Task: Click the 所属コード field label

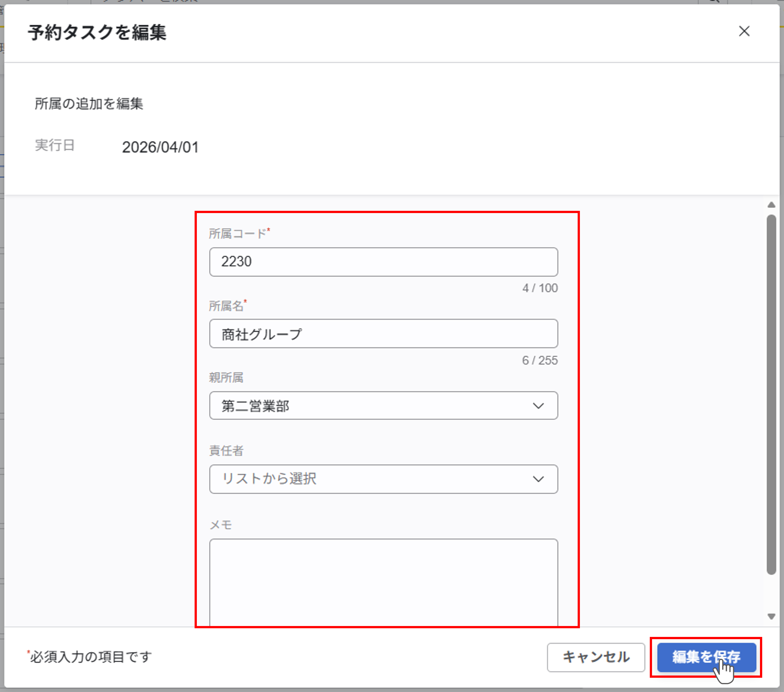Action: pyautogui.click(x=237, y=234)
